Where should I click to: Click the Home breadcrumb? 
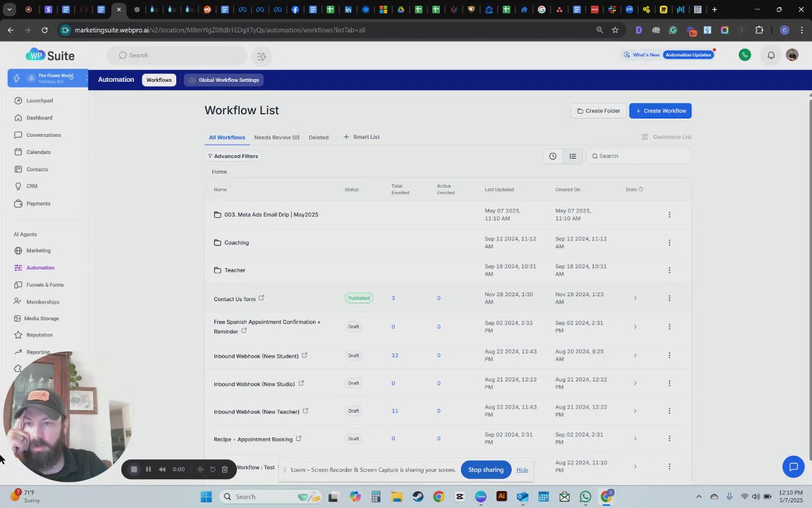coord(219,171)
